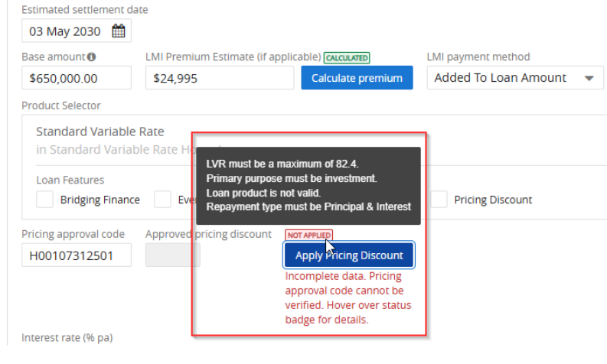Select Standard Variable Rate product
Image resolution: width=607 pixels, height=364 pixels.
coord(100,132)
